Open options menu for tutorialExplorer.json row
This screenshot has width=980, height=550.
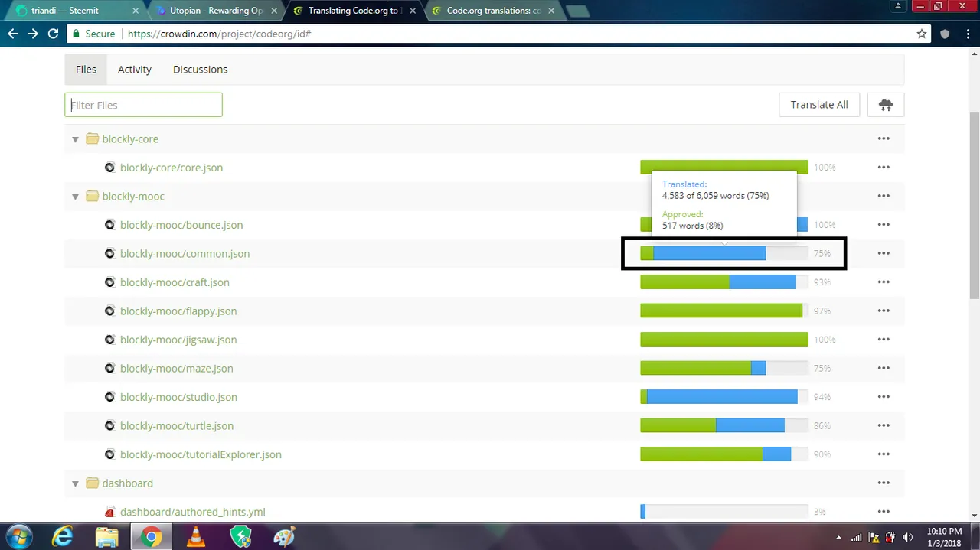[x=884, y=454]
